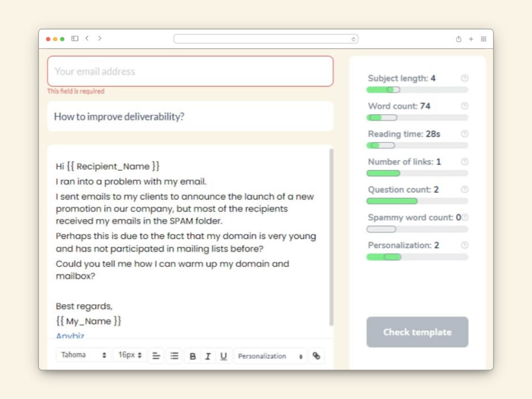This screenshot has width=532, height=399.
Task: Click the Number of links: 1 label
Action: pyautogui.click(x=404, y=162)
